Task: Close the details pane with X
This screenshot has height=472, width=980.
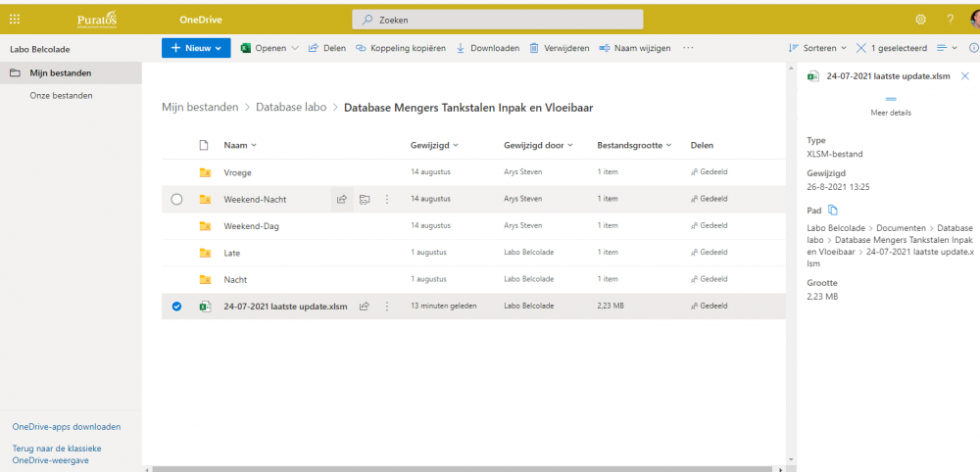Action: pos(964,75)
